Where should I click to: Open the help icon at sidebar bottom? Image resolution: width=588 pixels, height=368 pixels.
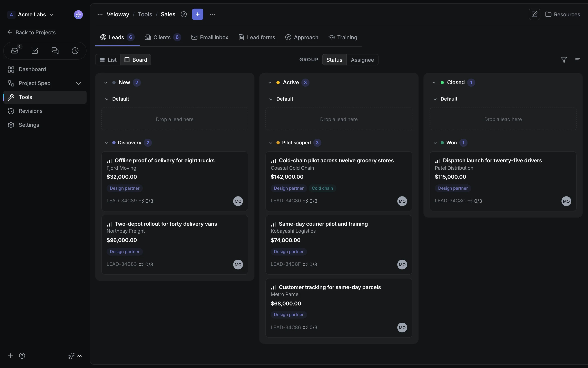point(22,356)
